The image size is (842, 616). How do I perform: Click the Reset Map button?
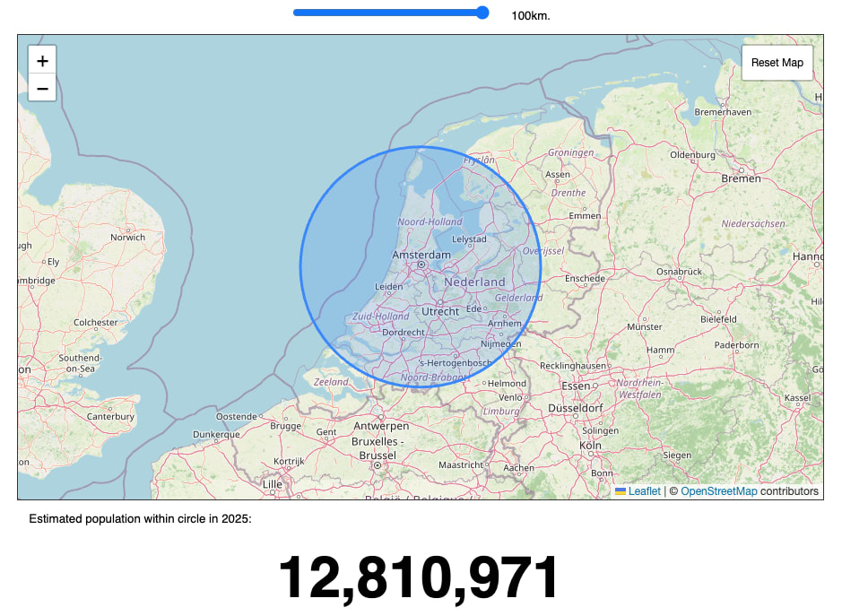tap(777, 63)
